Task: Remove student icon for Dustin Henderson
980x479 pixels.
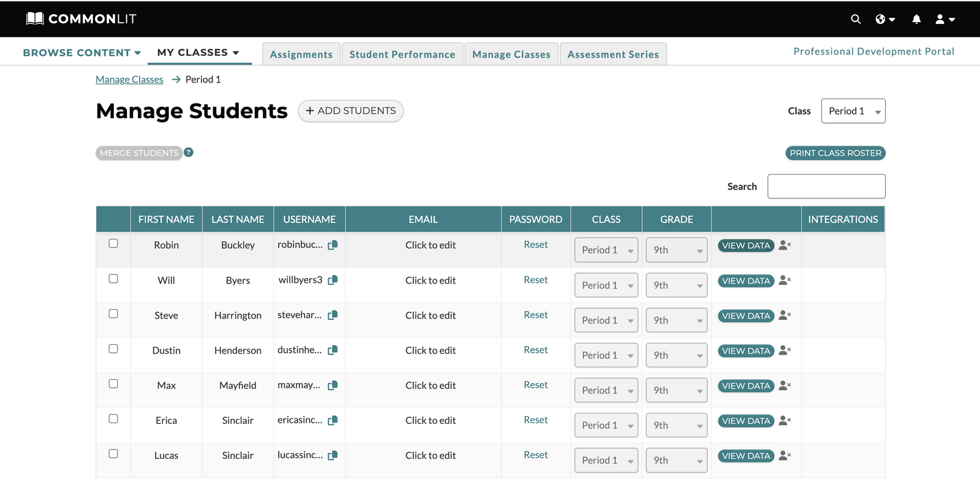Action: coord(785,350)
